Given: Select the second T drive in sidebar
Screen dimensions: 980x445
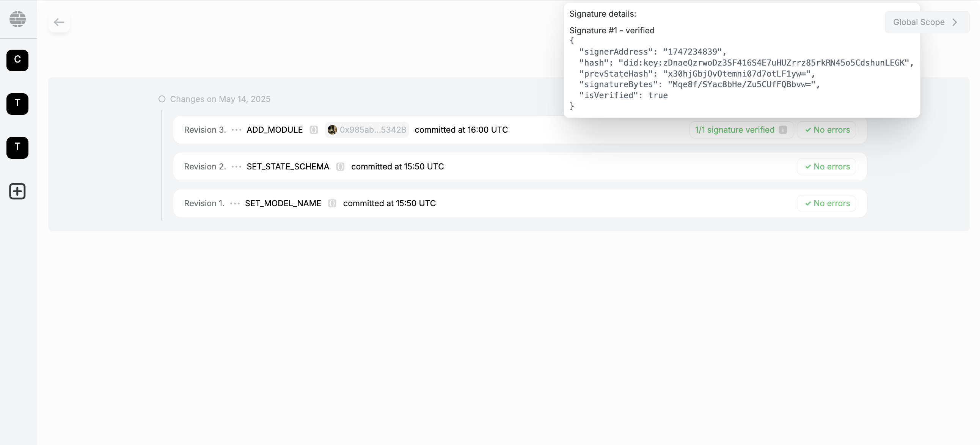Looking at the screenshot, I should pos(17,147).
